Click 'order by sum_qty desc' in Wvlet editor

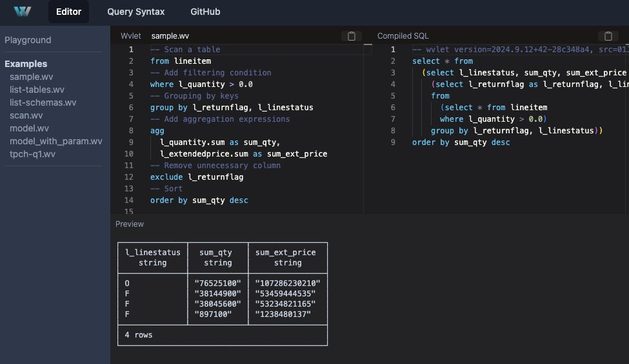click(199, 200)
